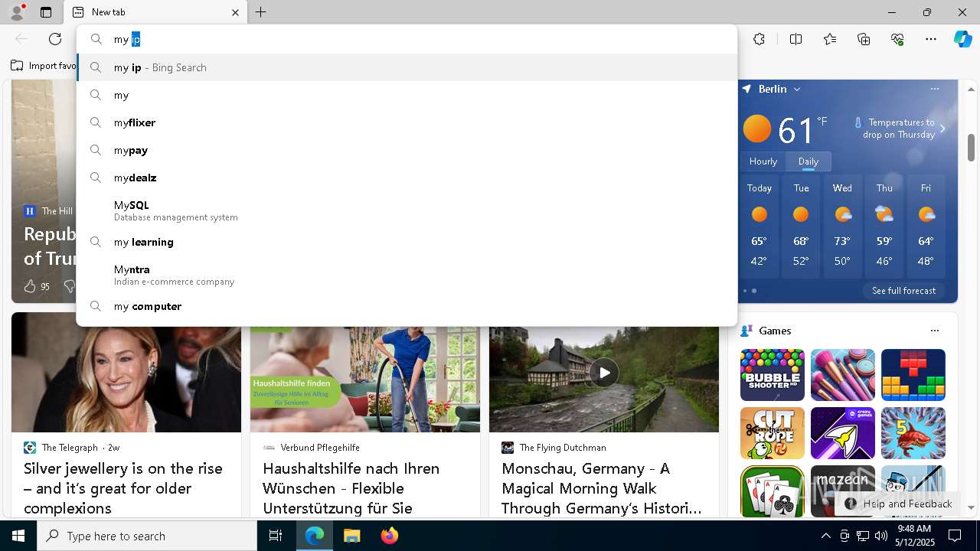
Task: Select the 'mydealz' suggestion
Action: pos(407,178)
